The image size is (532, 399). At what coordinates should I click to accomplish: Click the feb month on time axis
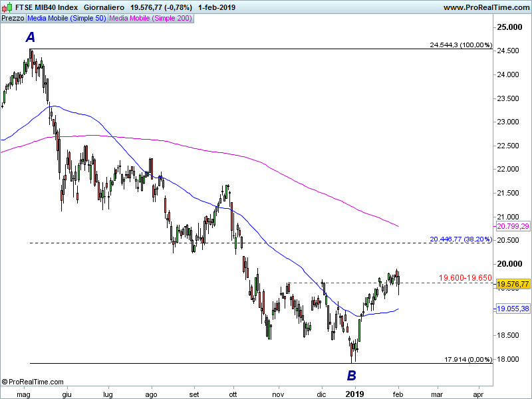(x=398, y=394)
